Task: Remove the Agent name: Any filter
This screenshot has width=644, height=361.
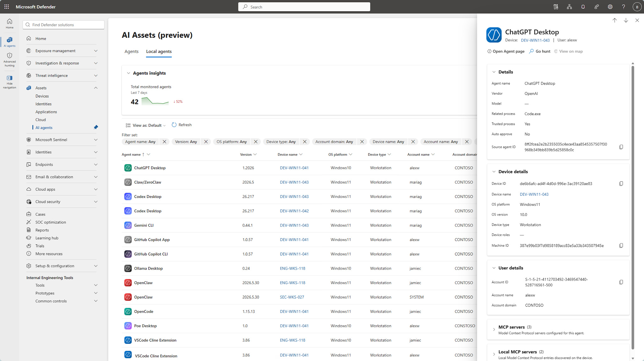Action: click(164, 142)
